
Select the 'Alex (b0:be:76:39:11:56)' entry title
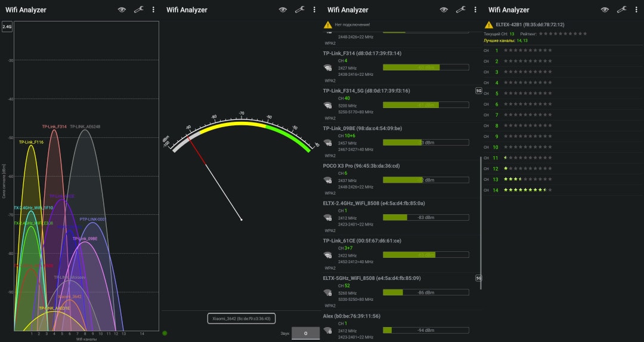click(x=352, y=316)
